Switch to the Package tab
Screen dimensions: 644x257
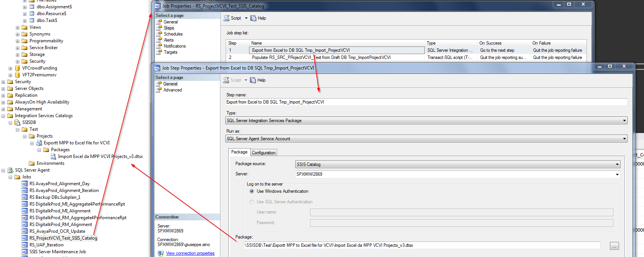point(239,152)
